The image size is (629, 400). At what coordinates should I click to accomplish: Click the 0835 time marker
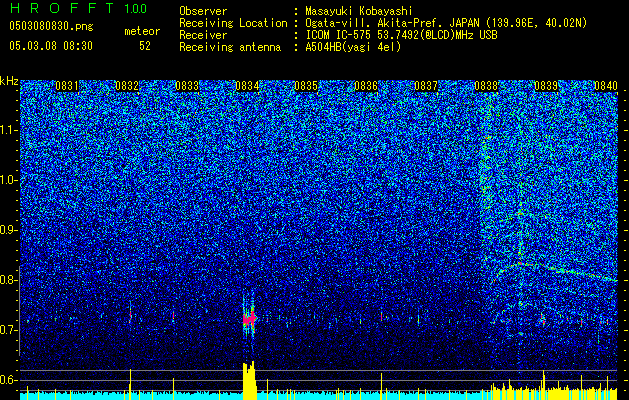[306, 86]
